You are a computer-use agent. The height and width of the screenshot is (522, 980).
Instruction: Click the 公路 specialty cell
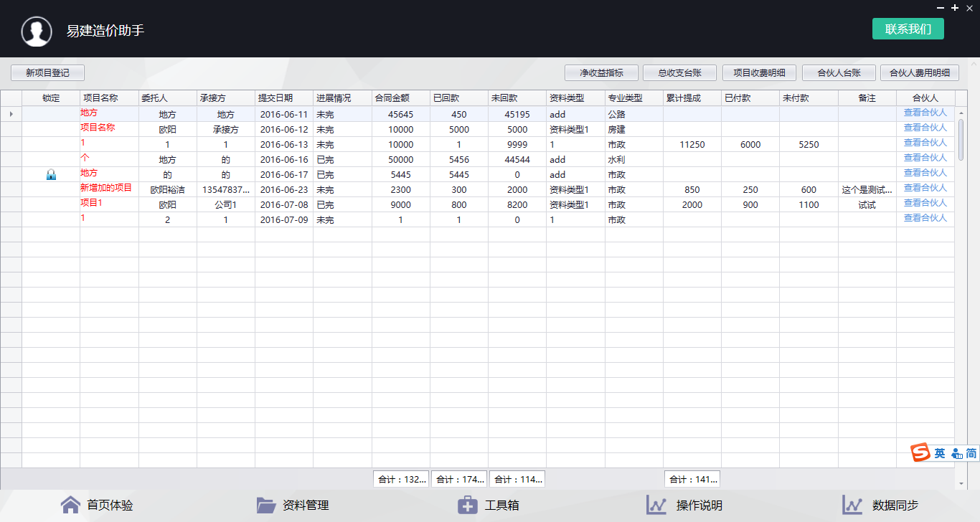(634, 115)
